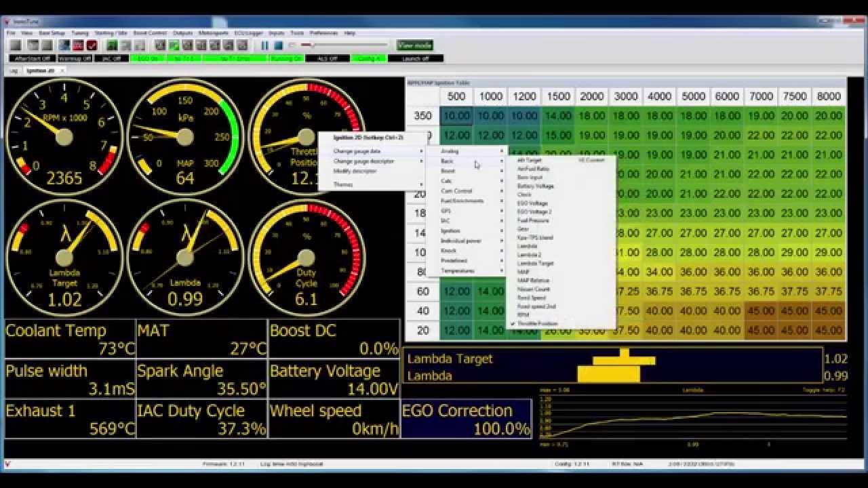The width and height of the screenshot is (868, 488).
Task: Click the Running On status indicator
Action: (x=287, y=59)
